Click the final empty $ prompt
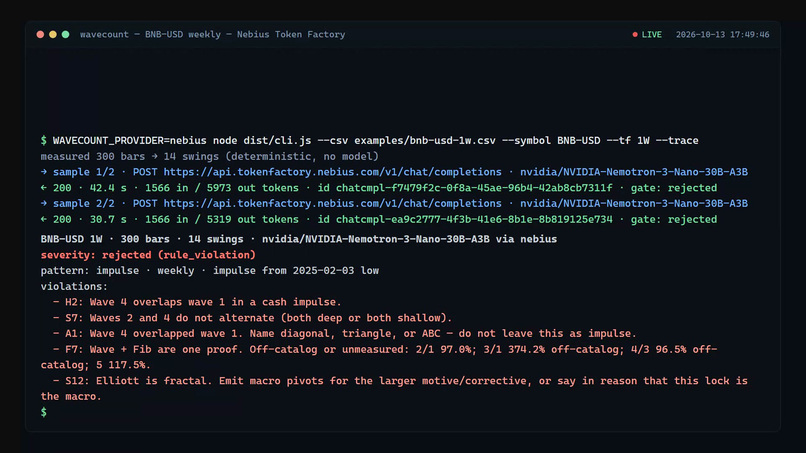 tap(44, 412)
